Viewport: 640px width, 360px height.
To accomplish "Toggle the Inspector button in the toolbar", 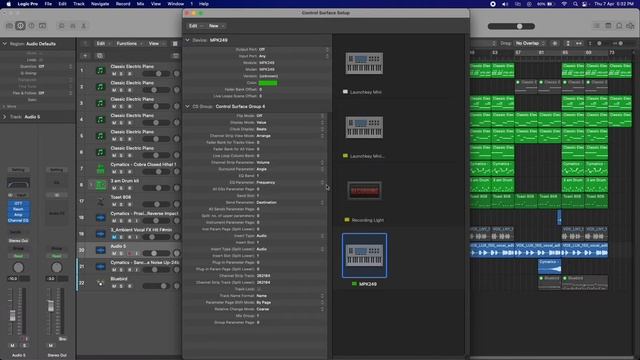I will 20,26.
